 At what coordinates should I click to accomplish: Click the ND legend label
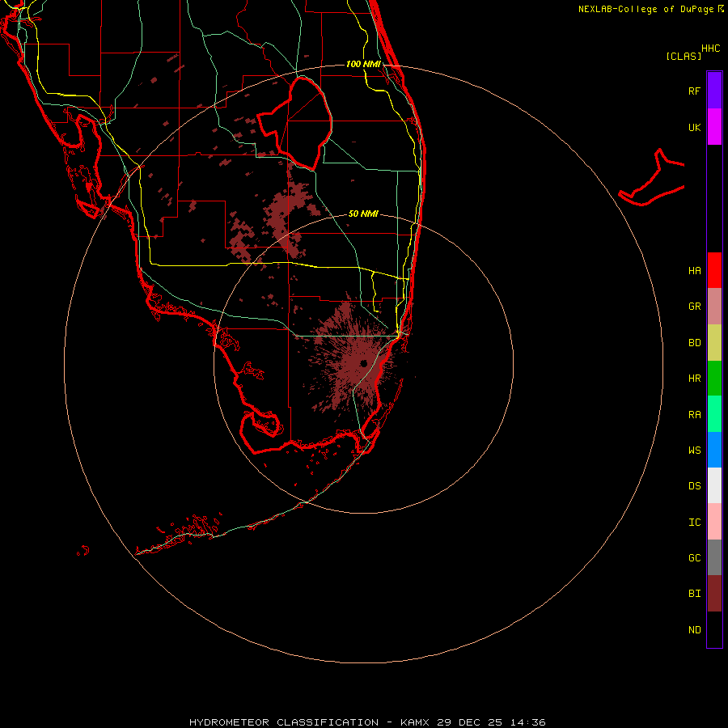point(694,630)
